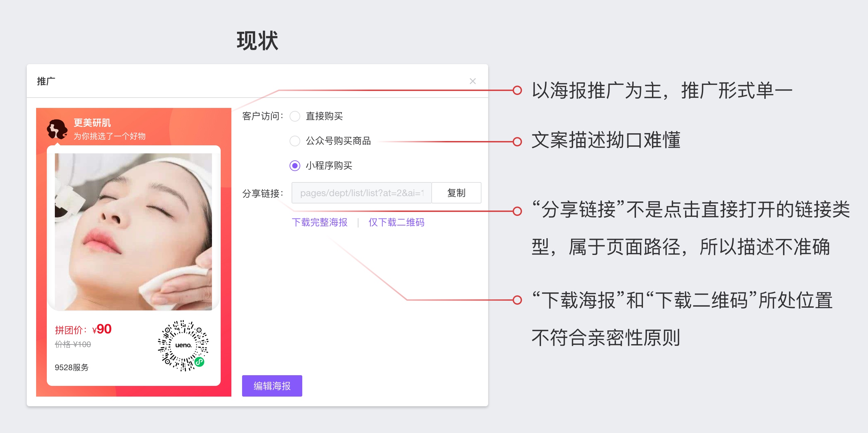Click the 分享链接 path input field
The height and width of the screenshot is (433, 868).
point(361,193)
